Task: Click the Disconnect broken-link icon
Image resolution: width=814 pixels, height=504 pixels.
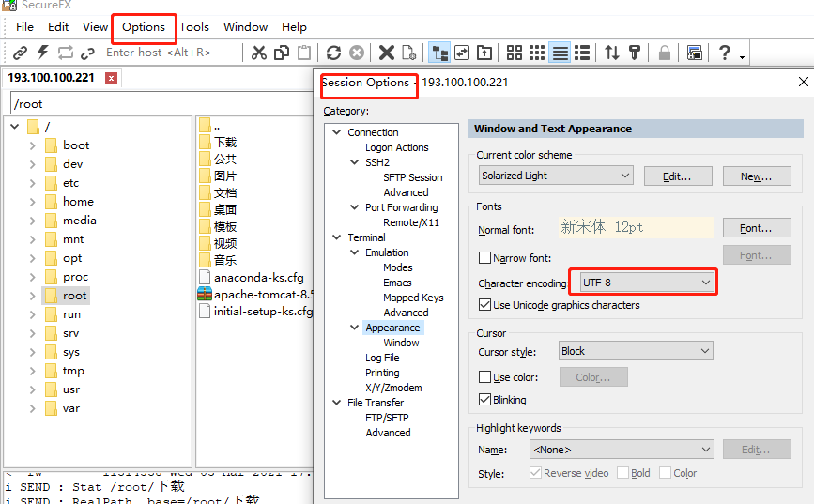Action: [87, 53]
